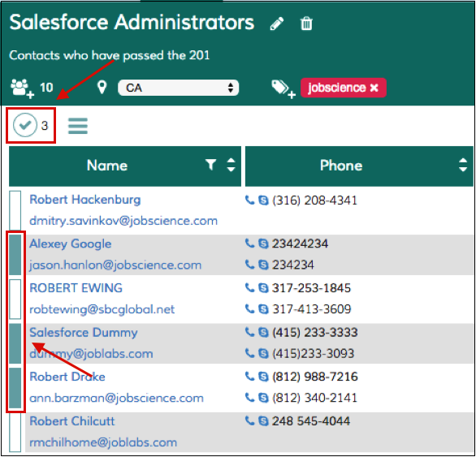Open ROBERT EWING contact
476x457 pixels.
76,288
